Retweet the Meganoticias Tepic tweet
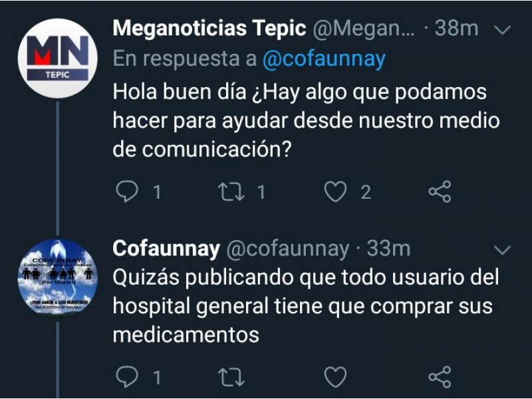The height and width of the screenshot is (399, 532). click(231, 192)
